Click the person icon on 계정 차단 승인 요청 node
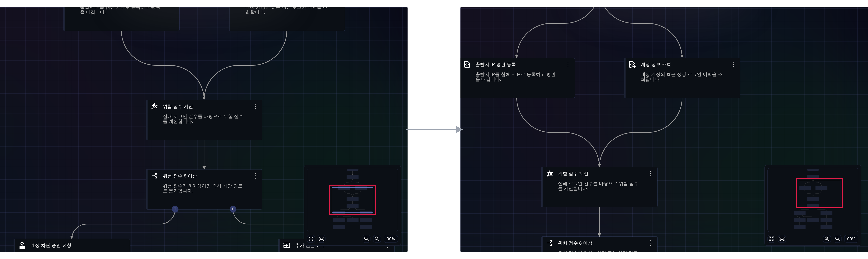 click(22, 245)
